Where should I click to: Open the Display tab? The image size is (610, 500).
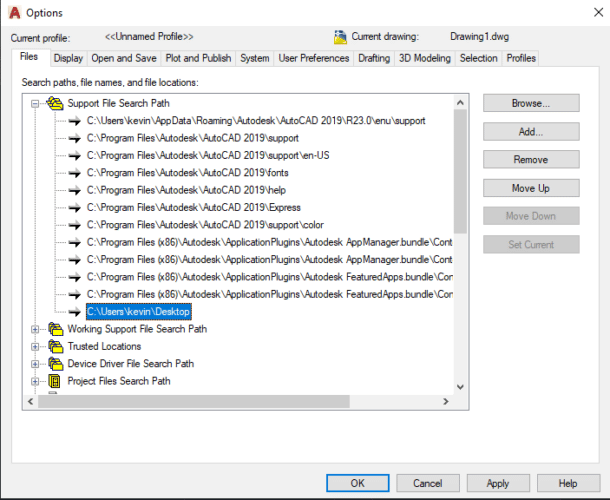pos(68,58)
